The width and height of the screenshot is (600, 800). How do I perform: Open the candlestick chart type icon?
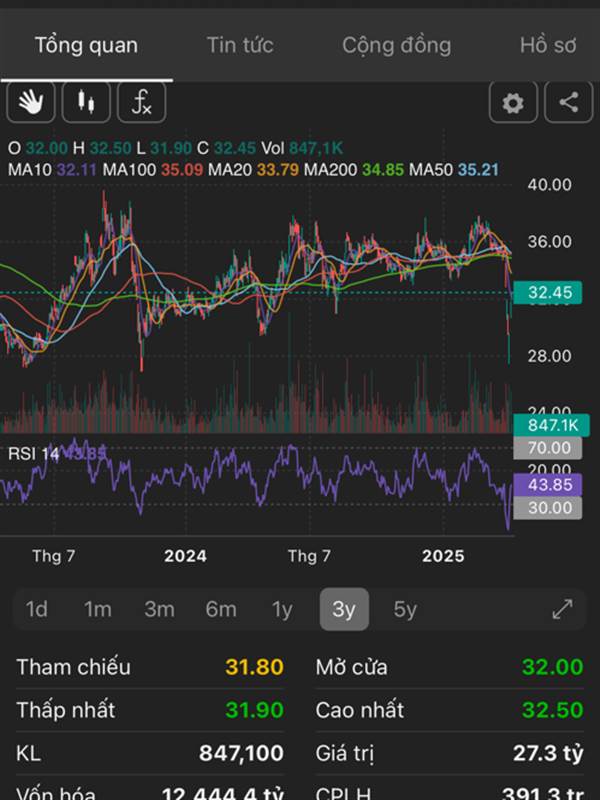point(86,102)
